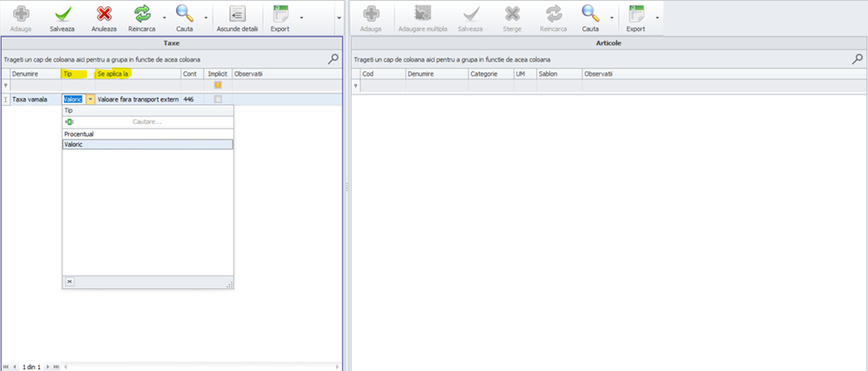
Task: Click the red Anuleaza icon
Action: 104,13
